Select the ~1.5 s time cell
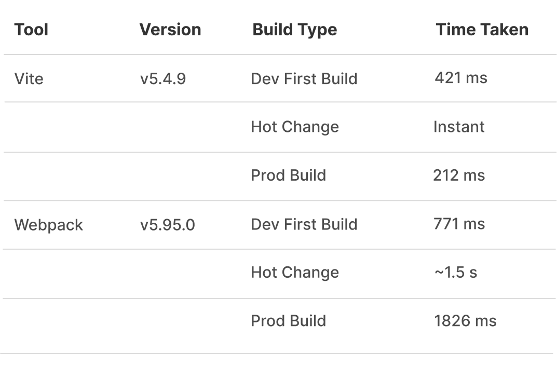557x392 pixels. pyautogui.click(x=455, y=273)
